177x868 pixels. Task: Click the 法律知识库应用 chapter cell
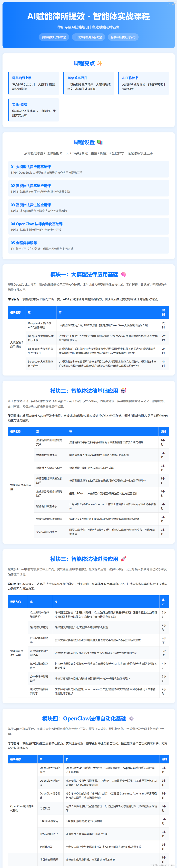coord(40,627)
